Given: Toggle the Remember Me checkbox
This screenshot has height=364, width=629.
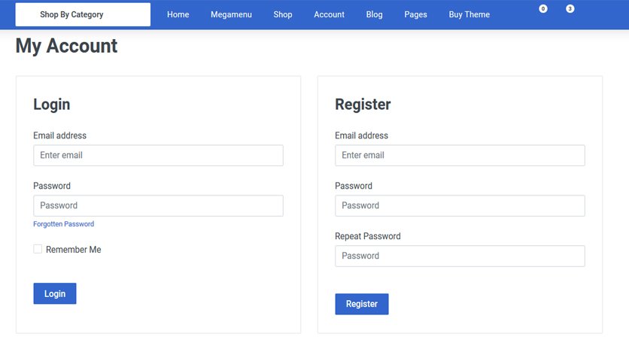Looking at the screenshot, I should pos(38,249).
